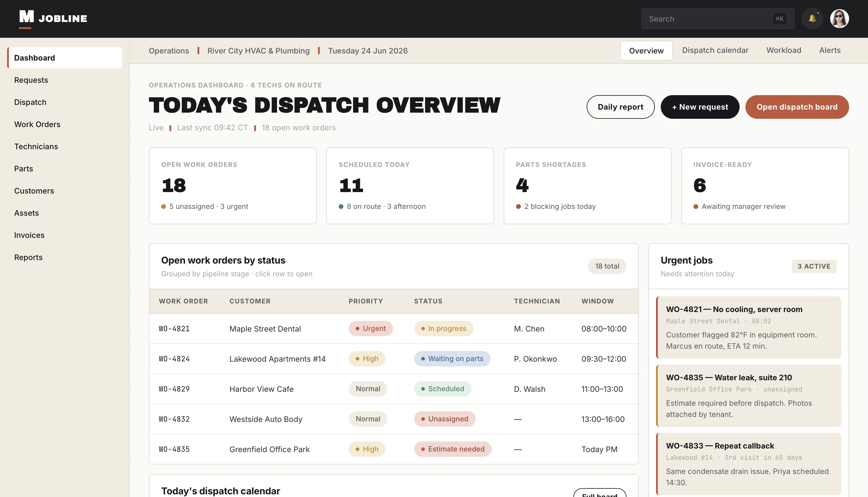
Task: Click Harbor View Cafe customer cell
Action: pos(261,389)
